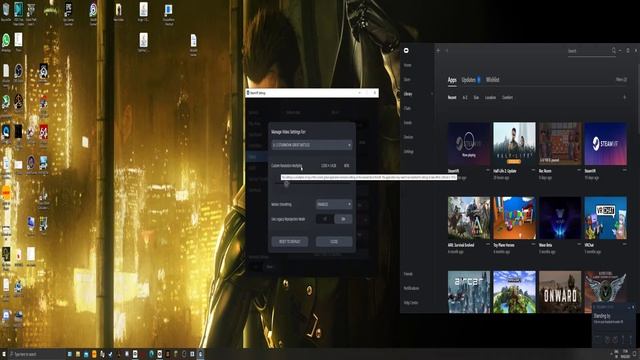Open the Recycle Bin desktop icon

click(x=6, y=12)
